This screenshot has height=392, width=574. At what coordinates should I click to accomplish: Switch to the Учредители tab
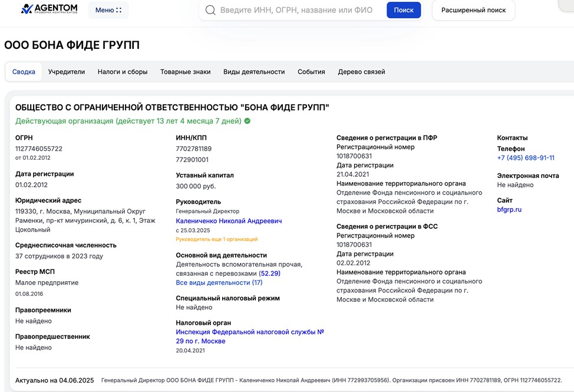click(x=67, y=72)
